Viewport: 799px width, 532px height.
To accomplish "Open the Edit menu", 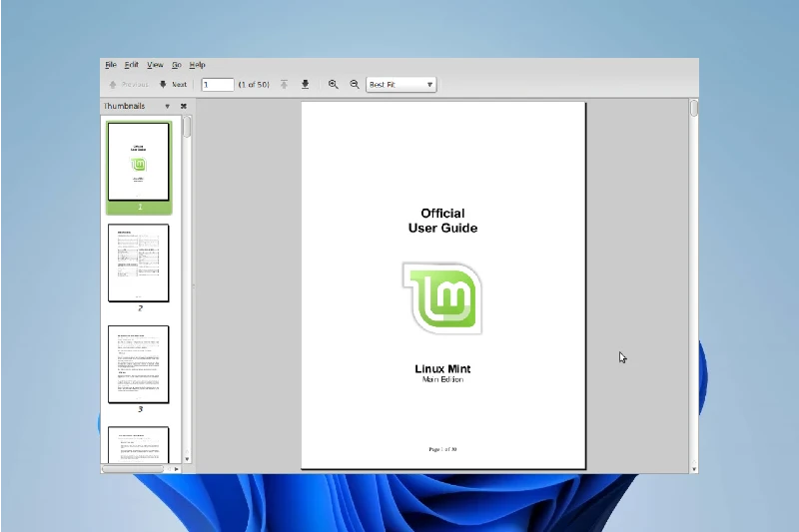I will pos(132,65).
